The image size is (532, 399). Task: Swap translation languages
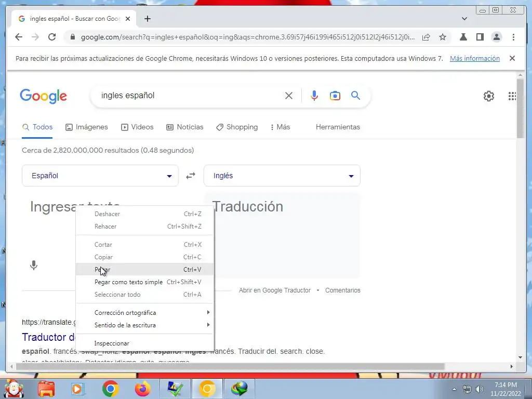coord(191,176)
